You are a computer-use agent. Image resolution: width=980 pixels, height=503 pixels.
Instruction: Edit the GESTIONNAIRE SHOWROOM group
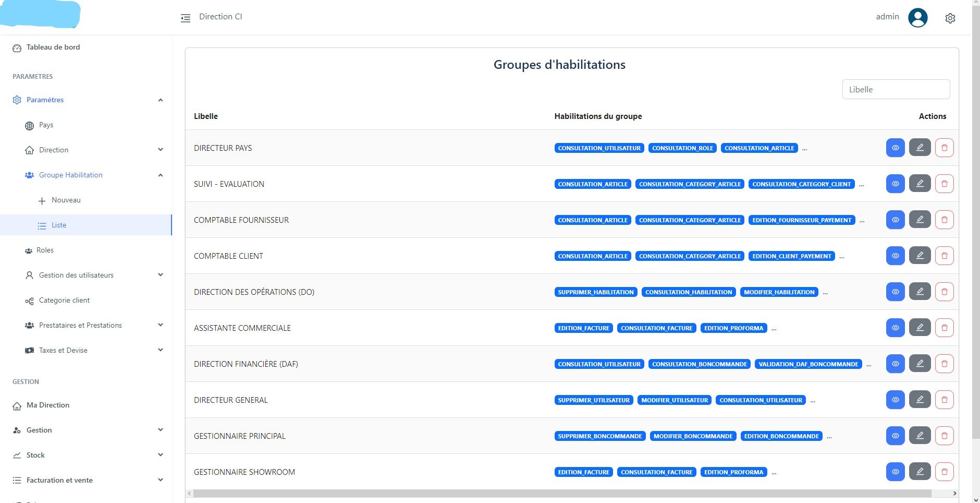(920, 472)
